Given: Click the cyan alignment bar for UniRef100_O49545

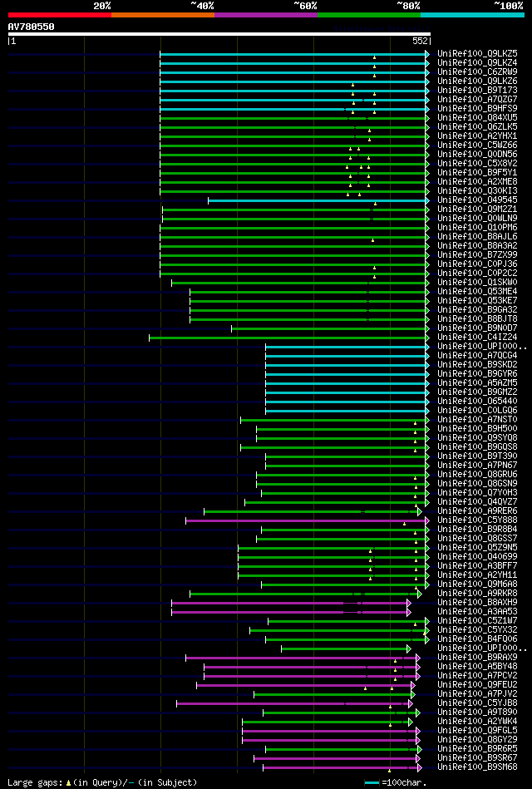Looking at the screenshot, I should [x=317, y=200].
